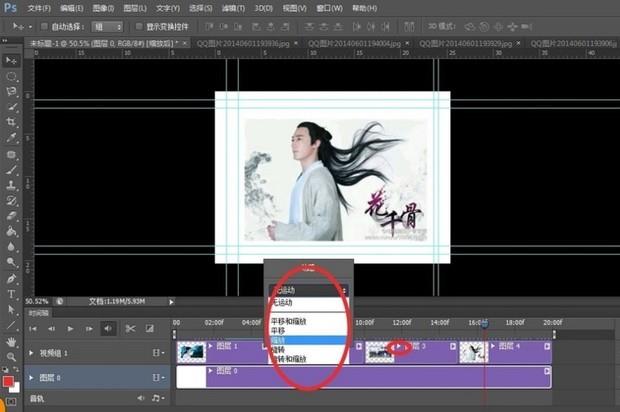Select the Paint Bucket tool
620x412 pixels.
pyautogui.click(x=11, y=231)
